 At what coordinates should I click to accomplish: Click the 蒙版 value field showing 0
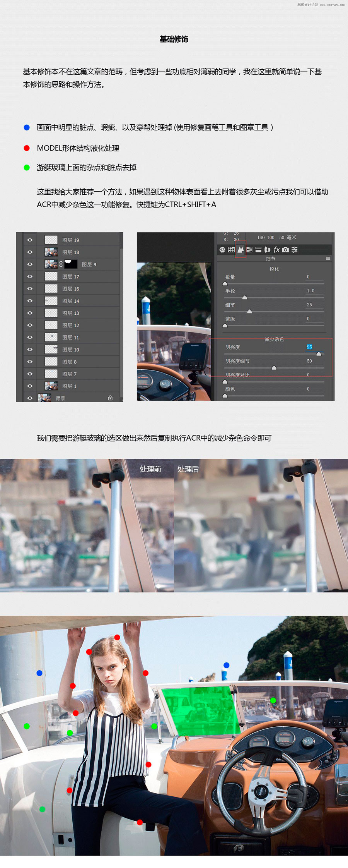(314, 319)
